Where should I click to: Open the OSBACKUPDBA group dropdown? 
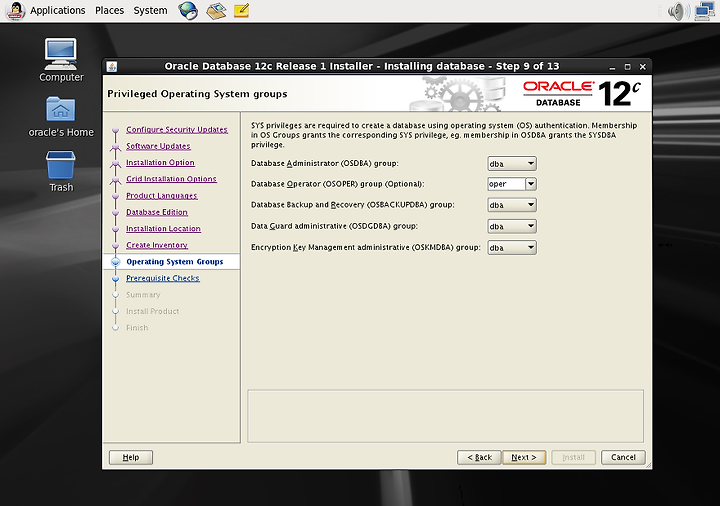click(512, 205)
